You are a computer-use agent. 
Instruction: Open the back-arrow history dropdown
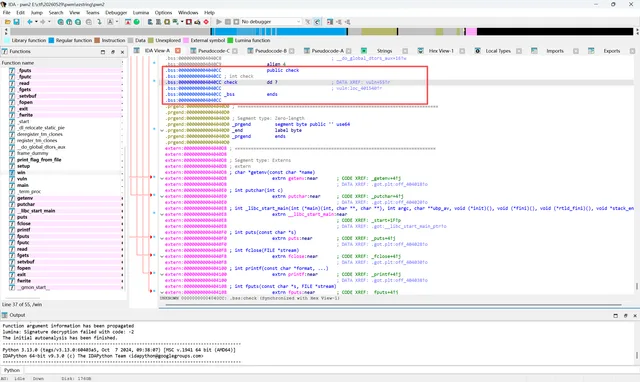(x=36, y=22)
